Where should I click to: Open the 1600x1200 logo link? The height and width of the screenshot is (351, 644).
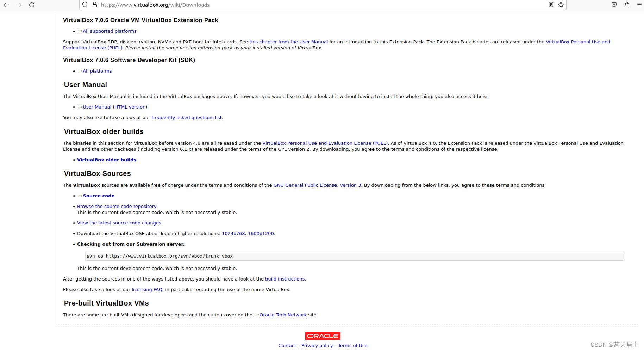point(261,234)
